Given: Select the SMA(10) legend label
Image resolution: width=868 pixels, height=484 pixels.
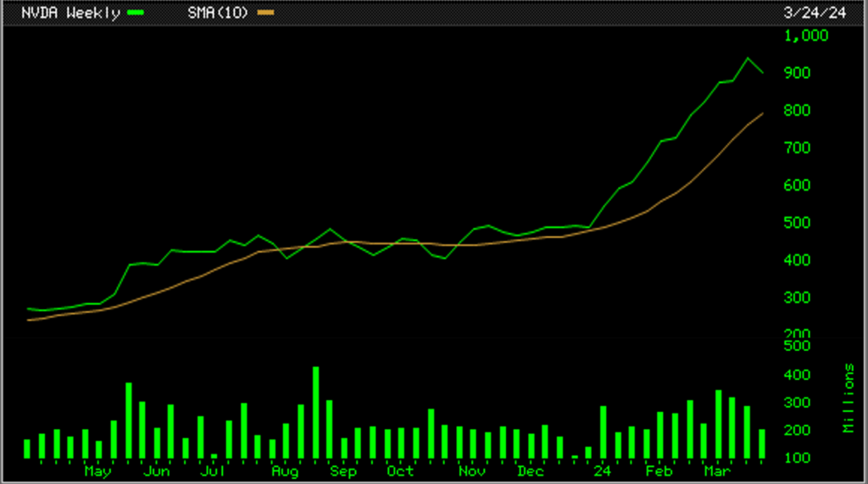Looking at the screenshot, I should tap(219, 13).
